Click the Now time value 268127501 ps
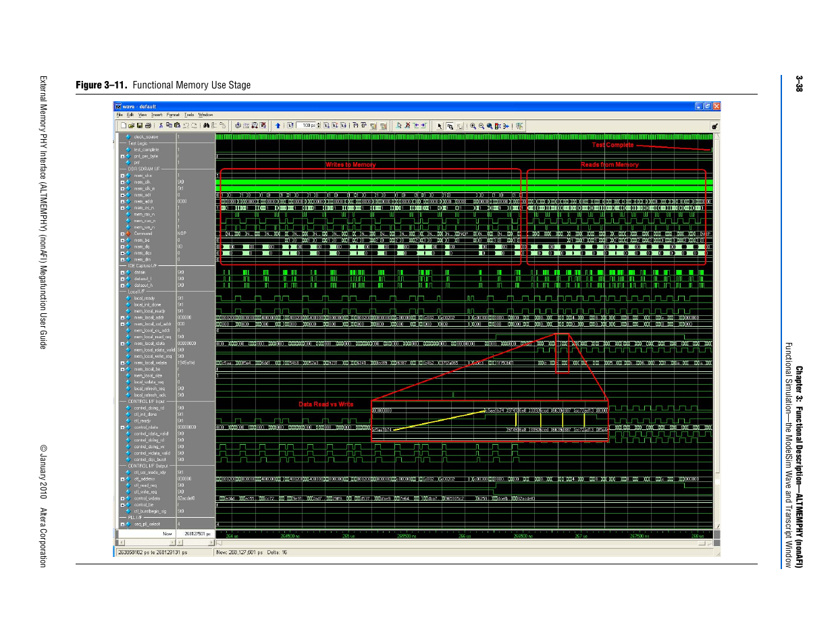The width and height of the screenshot is (834, 644). click(198, 534)
